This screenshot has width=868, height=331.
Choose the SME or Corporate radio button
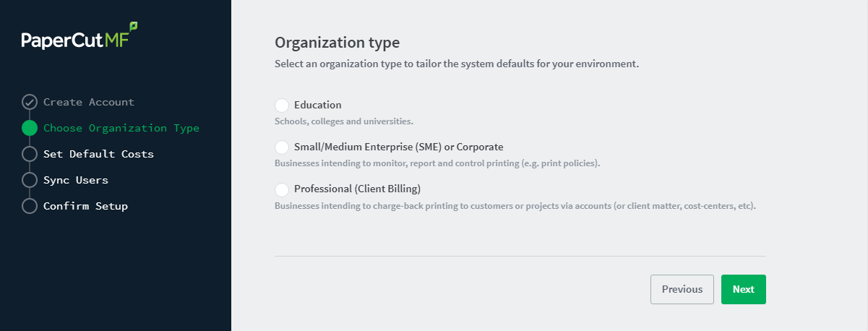(282, 147)
